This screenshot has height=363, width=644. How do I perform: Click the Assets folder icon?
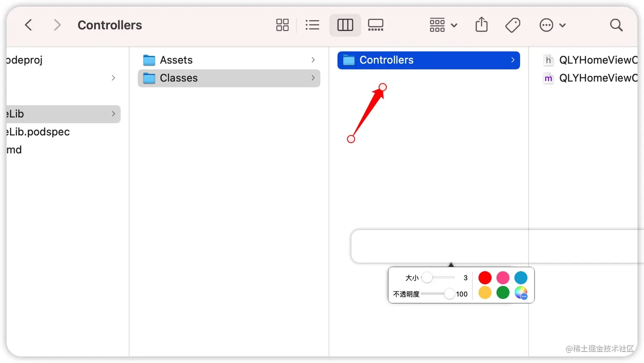(x=149, y=60)
